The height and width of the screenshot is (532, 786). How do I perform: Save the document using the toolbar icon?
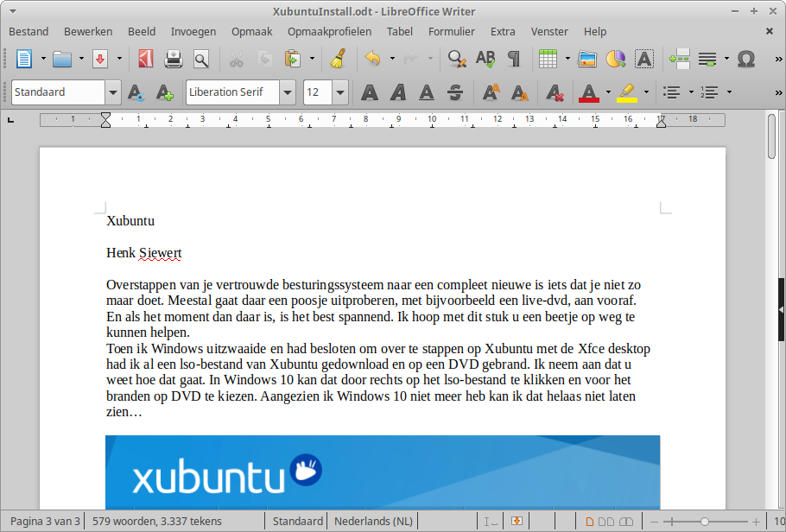pyautogui.click(x=100, y=60)
